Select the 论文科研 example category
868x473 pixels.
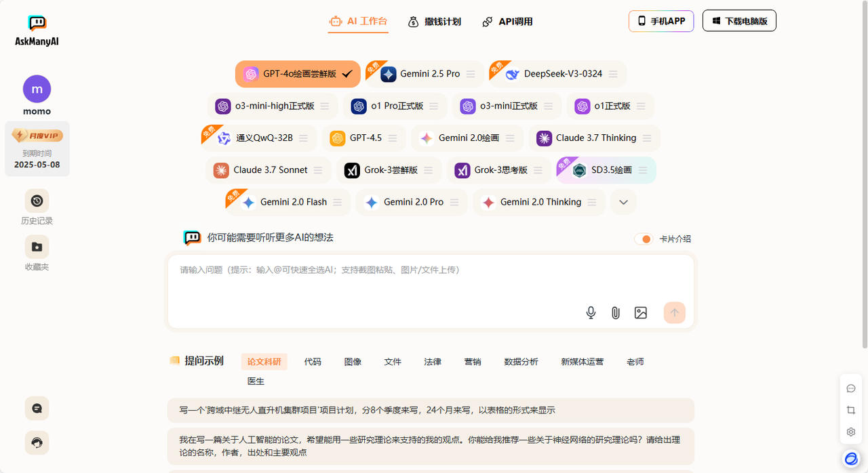point(264,362)
